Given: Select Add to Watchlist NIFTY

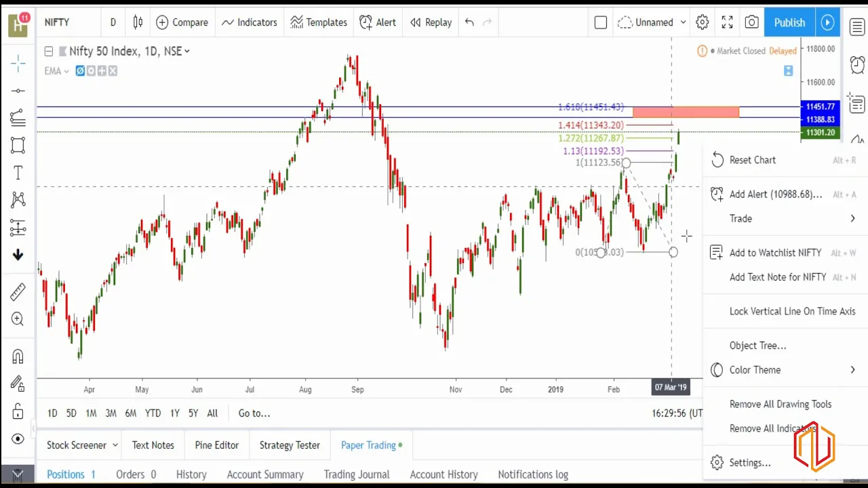Looking at the screenshot, I should pyautogui.click(x=785, y=253).
